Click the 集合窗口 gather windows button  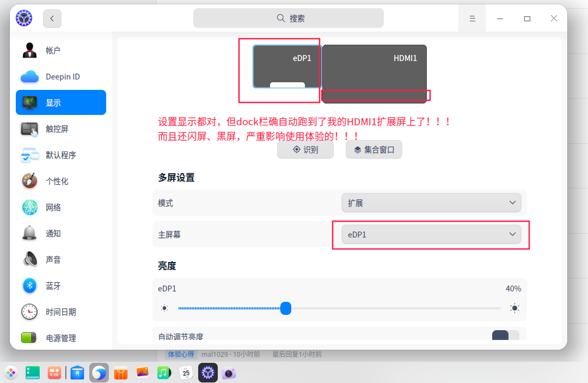(x=374, y=150)
